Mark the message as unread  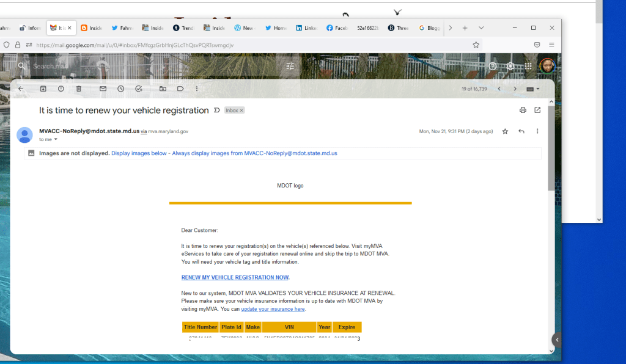click(103, 89)
